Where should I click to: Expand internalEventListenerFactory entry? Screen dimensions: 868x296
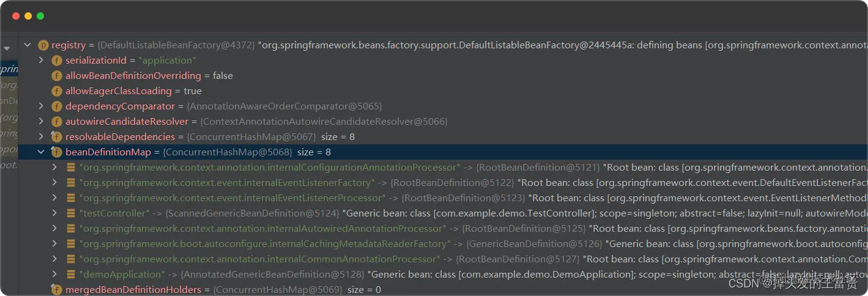click(x=55, y=183)
